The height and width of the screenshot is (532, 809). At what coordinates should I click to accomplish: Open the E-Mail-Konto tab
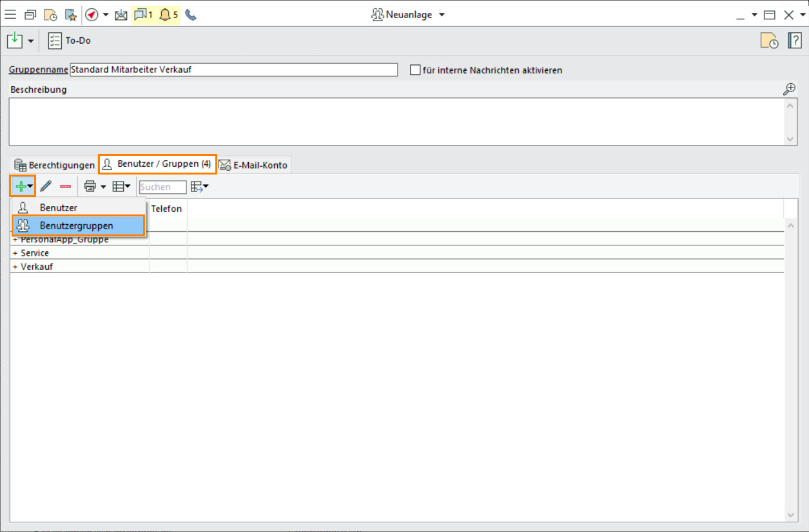tap(253, 166)
